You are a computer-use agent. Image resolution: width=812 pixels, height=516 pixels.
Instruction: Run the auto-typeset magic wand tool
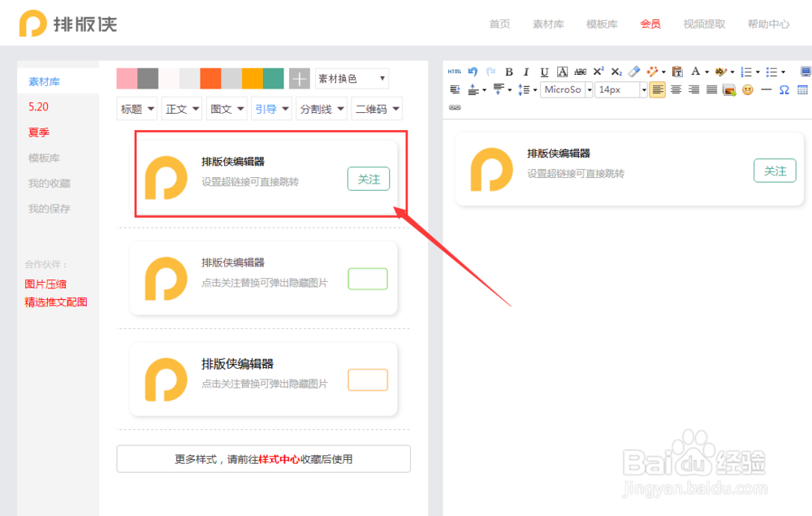coord(652,72)
